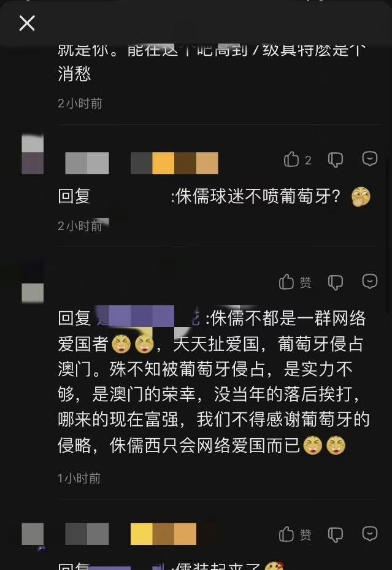Dislike the long 葡萄牙侵占澳门 comment
The image size is (392, 570).
point(335,282)
